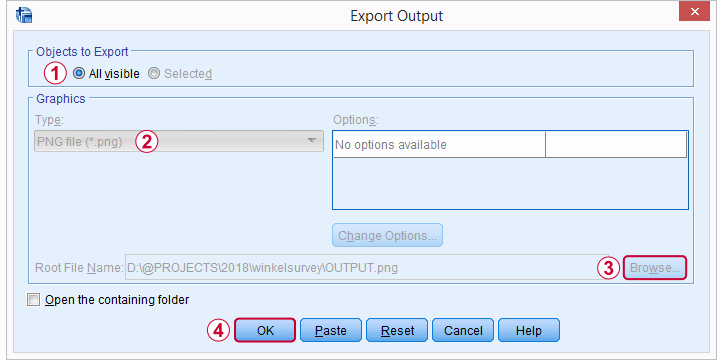This screenshot has height=360, width=720.
Task: Click the OK button
Action: (x=265, y=330)
